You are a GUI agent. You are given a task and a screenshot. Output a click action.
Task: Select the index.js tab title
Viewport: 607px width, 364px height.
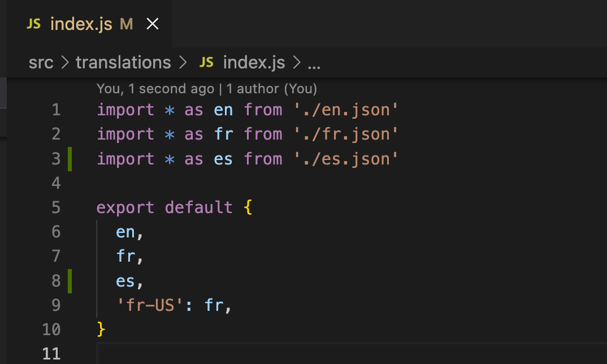point(81,24)
